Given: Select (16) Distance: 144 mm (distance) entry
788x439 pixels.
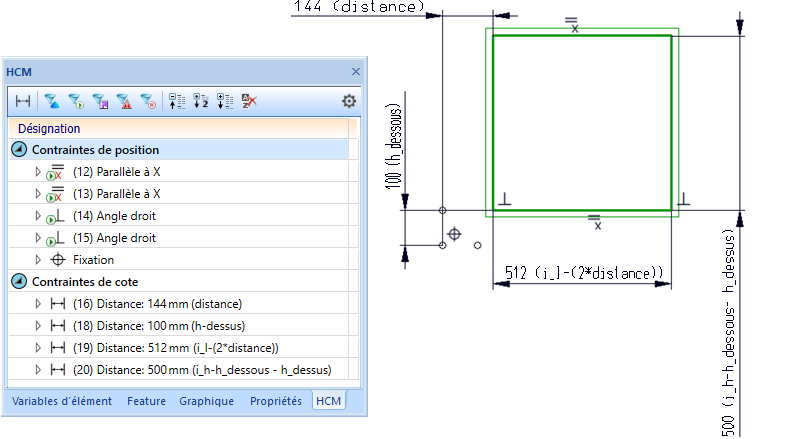Looking at the screenshot, I should (x=158, y=303).
